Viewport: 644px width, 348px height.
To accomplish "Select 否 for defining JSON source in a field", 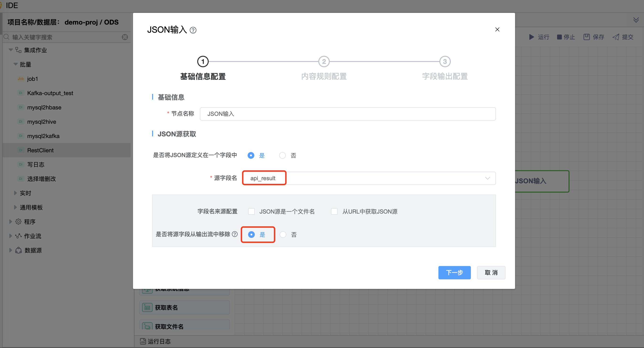I will point(282,155).
